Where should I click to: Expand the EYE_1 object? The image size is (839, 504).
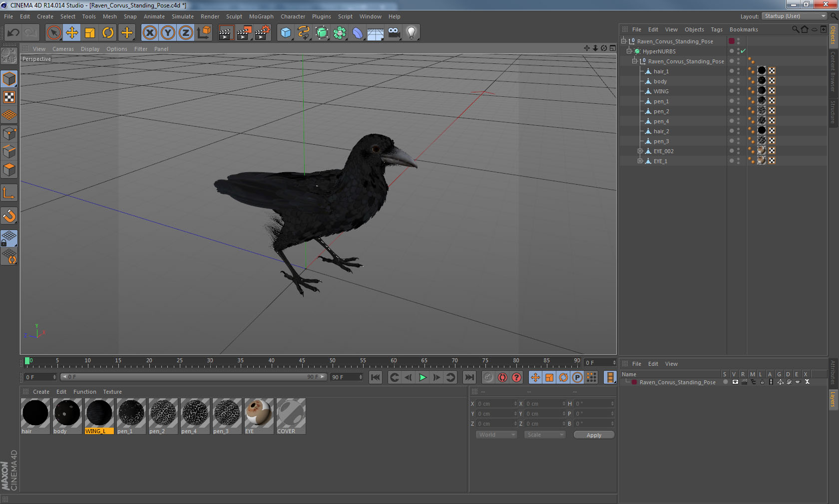tap(640, 161)
